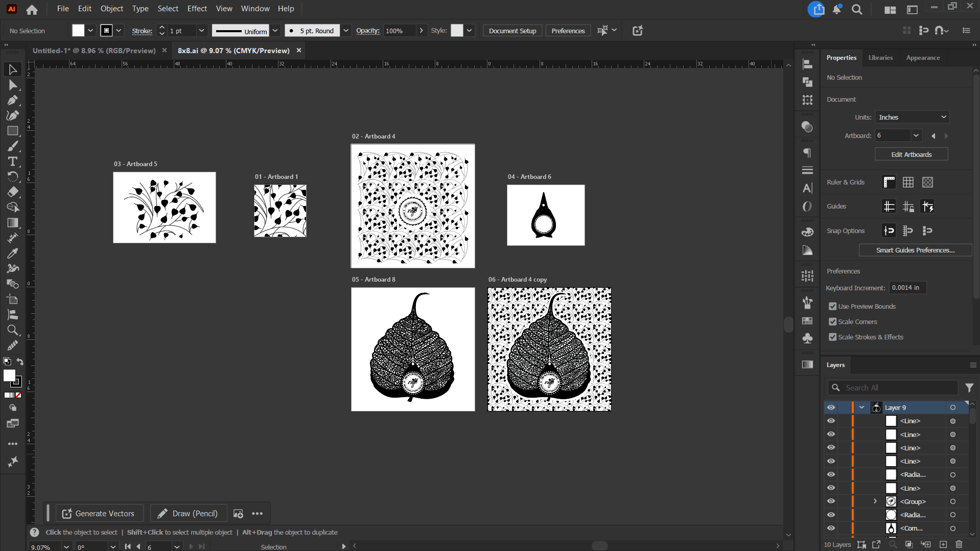Switch to the Untitled-1 document tab
This screenshot has height=551, width=980.
(94, 51)
